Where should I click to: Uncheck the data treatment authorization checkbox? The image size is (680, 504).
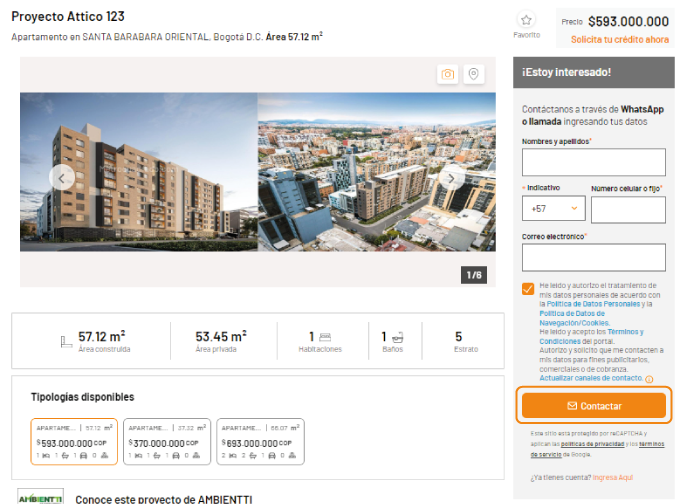(528, 289)
